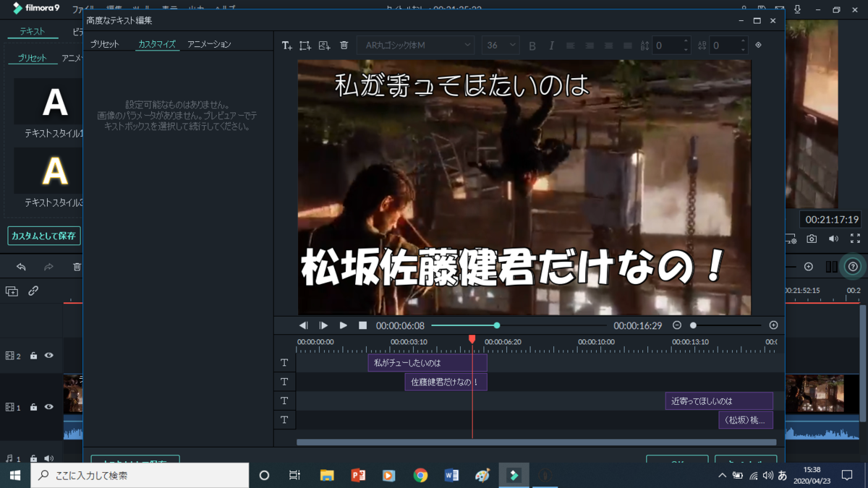The image size is (868, 488).
Task: Select clip 私がチューしたいのは
Action: 427,363
